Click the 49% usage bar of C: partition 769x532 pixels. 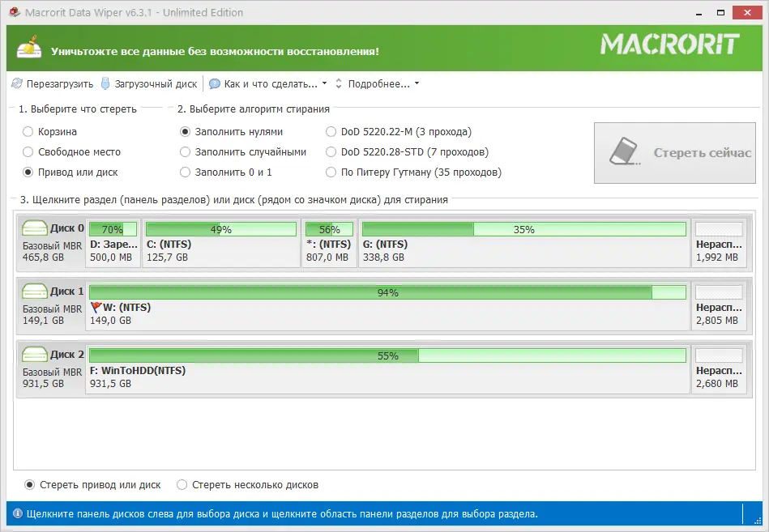pos(221,229)
